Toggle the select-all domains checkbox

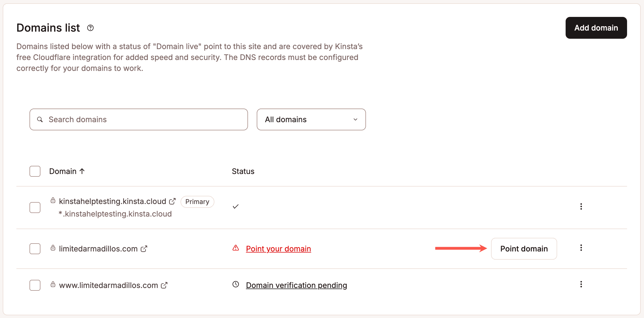pos(35,171)
